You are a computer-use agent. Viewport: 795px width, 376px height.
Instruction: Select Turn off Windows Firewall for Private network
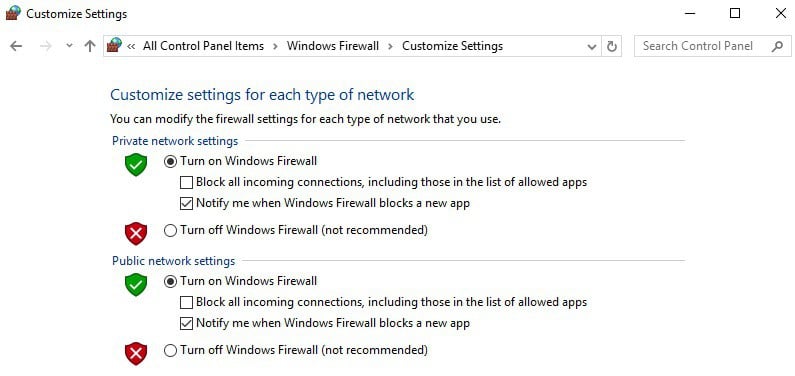(170, 231)
